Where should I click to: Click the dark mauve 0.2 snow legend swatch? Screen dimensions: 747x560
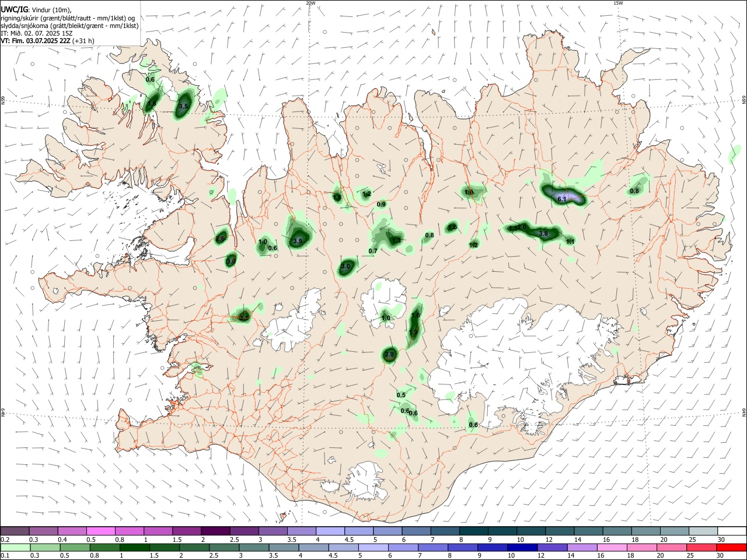coord(15,531)
